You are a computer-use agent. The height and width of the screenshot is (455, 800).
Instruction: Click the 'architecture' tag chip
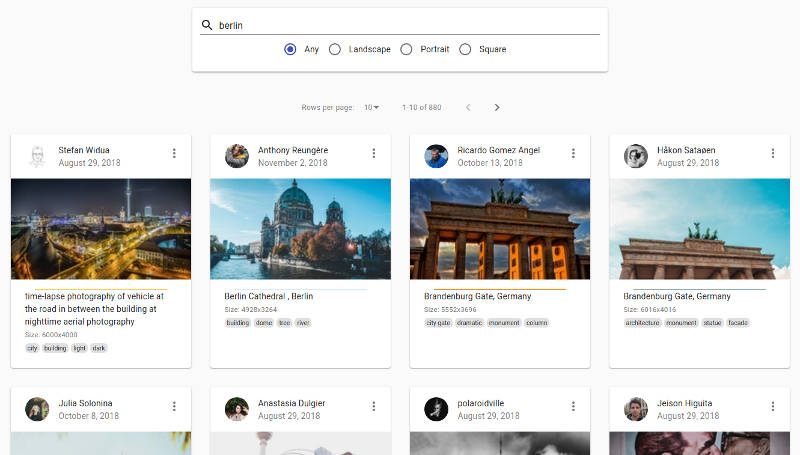pos(642,322)
